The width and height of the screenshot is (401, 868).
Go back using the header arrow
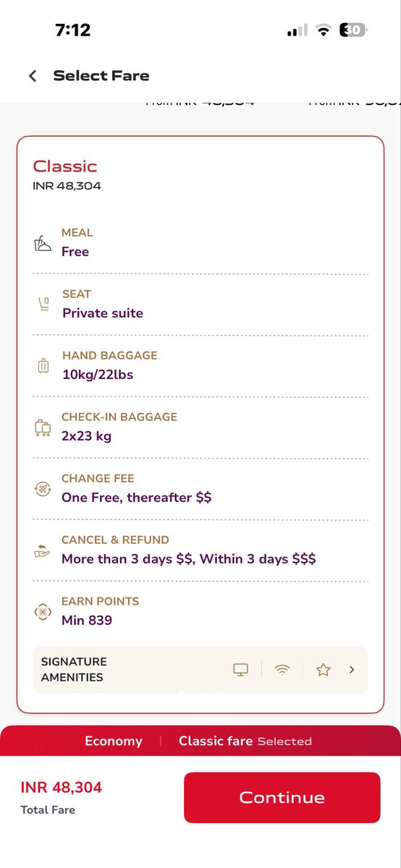[x=33, y=76]
